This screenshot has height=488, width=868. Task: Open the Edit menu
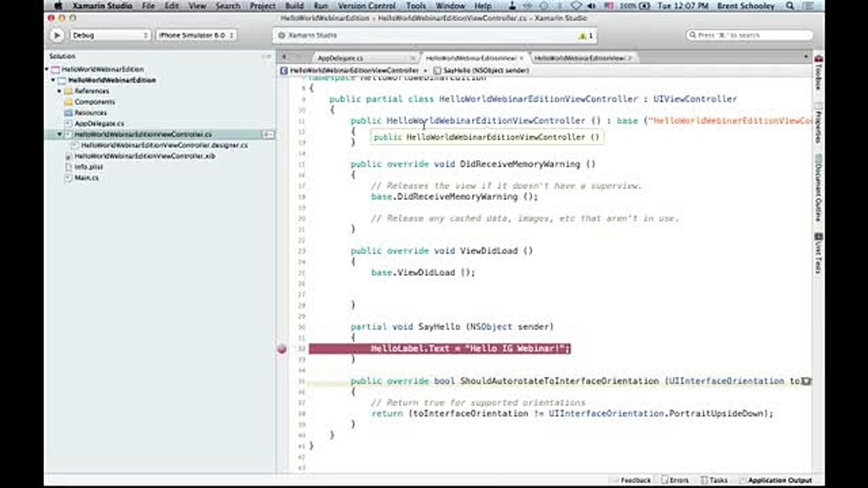coord(172,5)
